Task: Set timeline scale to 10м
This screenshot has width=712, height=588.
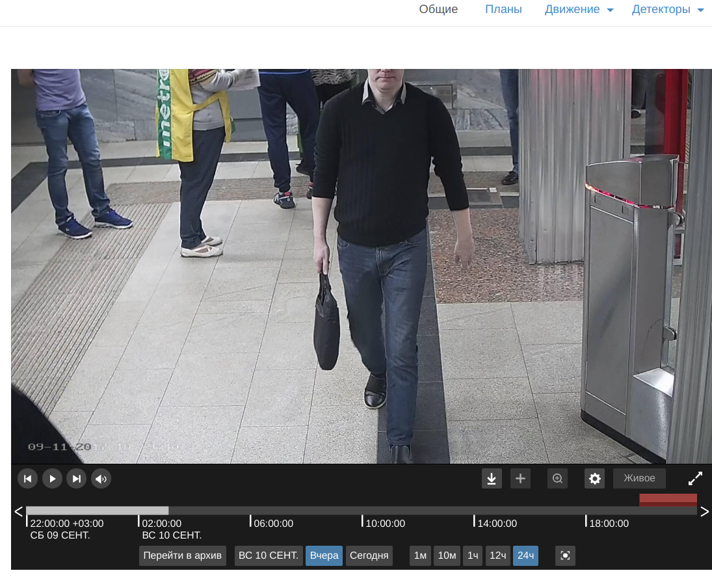Action: click(x=447, y=555)
